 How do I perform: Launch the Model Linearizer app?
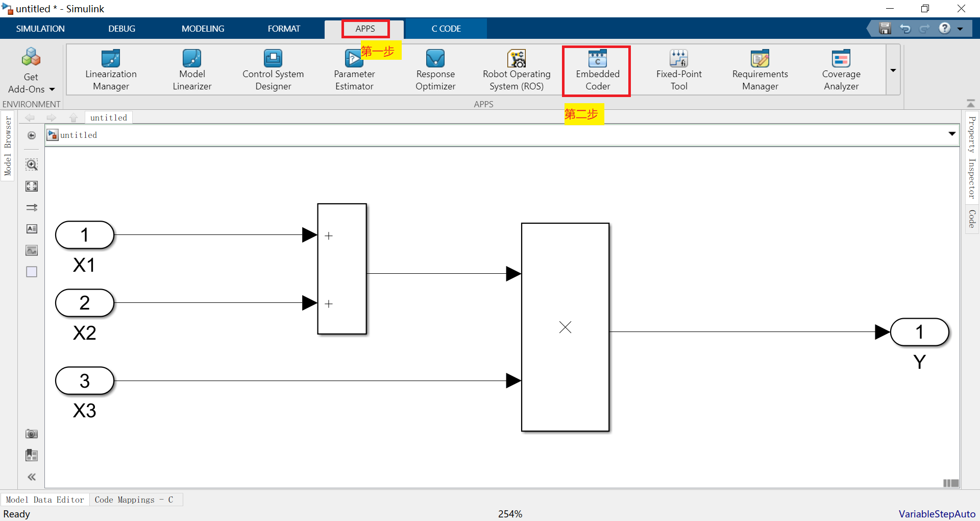coord(192,70)
